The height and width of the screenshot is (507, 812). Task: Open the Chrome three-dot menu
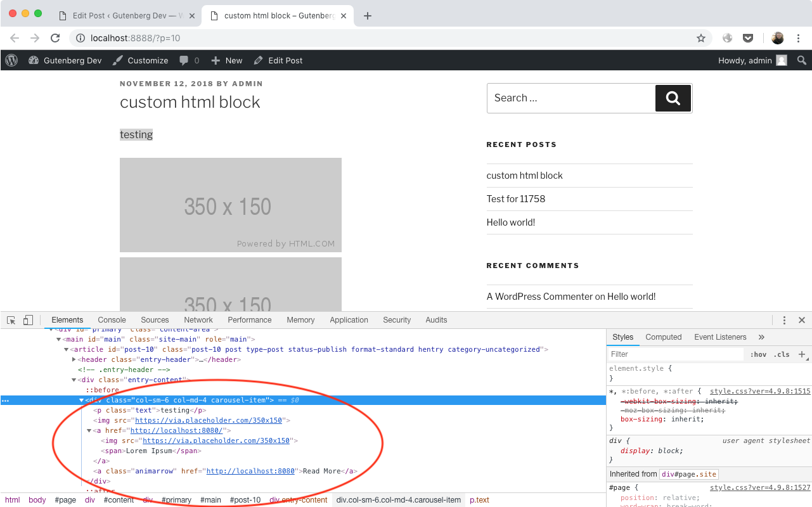point(799,38)
